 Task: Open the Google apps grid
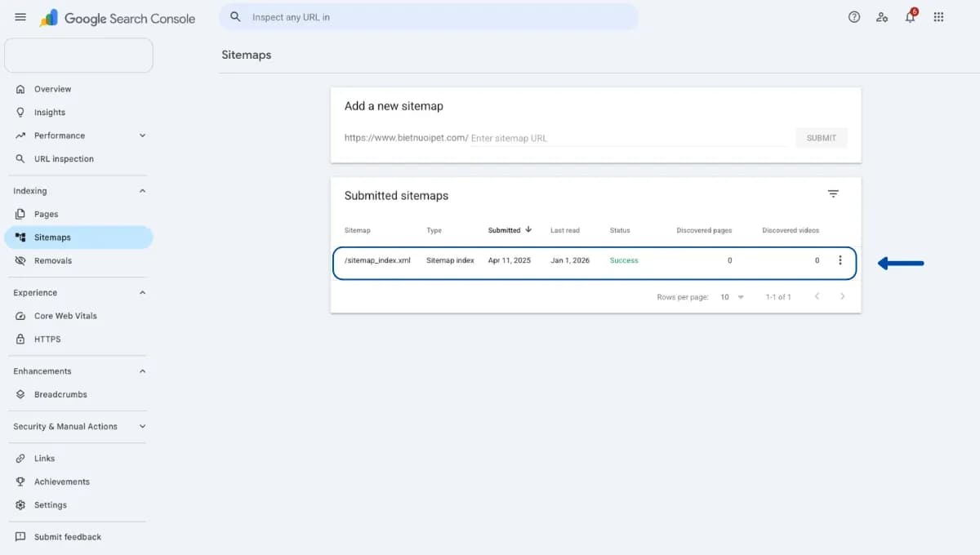[938, 16]
